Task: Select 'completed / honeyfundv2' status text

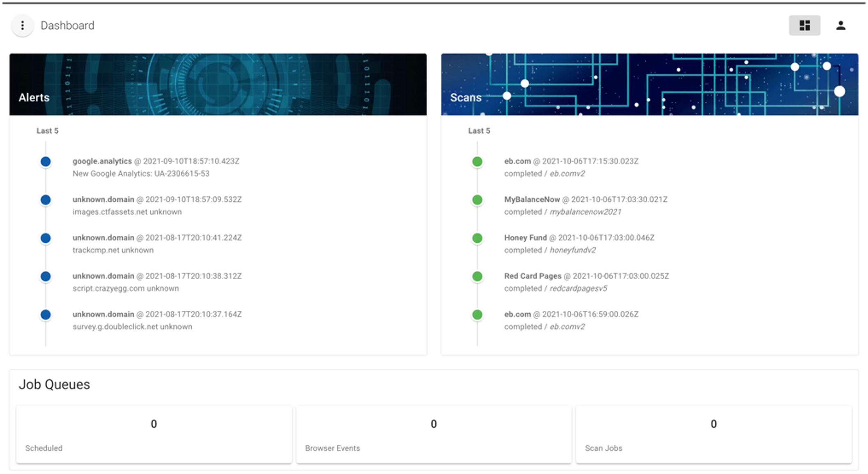Action: [550, 250]
